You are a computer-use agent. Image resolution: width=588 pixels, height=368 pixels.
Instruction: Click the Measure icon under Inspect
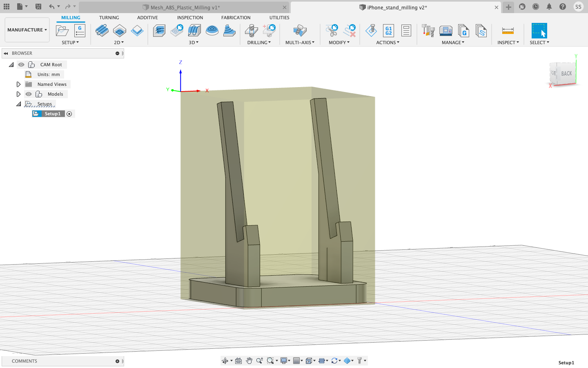508,30
